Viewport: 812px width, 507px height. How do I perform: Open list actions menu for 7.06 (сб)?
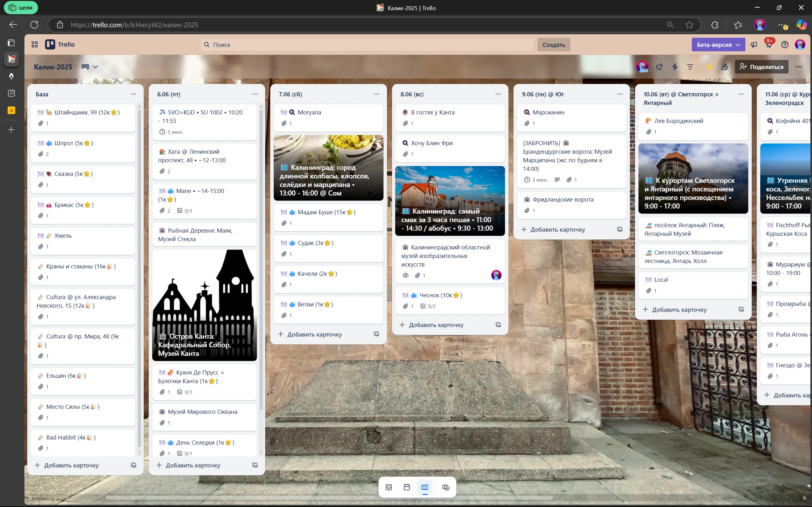click(x=376, y=94)
